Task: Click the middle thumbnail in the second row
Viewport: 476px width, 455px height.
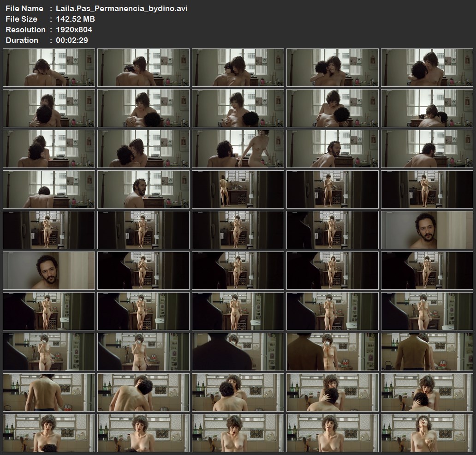Action: pyautogui.click(x=238, y=108)
